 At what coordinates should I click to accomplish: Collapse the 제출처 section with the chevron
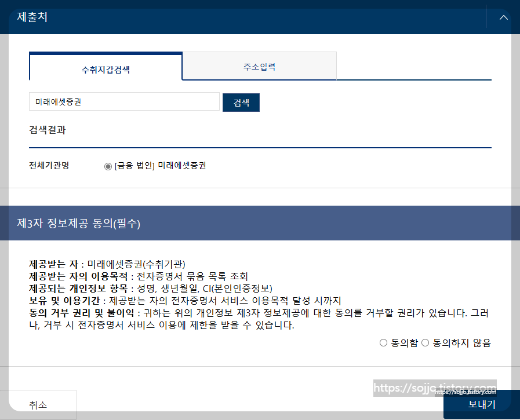coord(503,17)
